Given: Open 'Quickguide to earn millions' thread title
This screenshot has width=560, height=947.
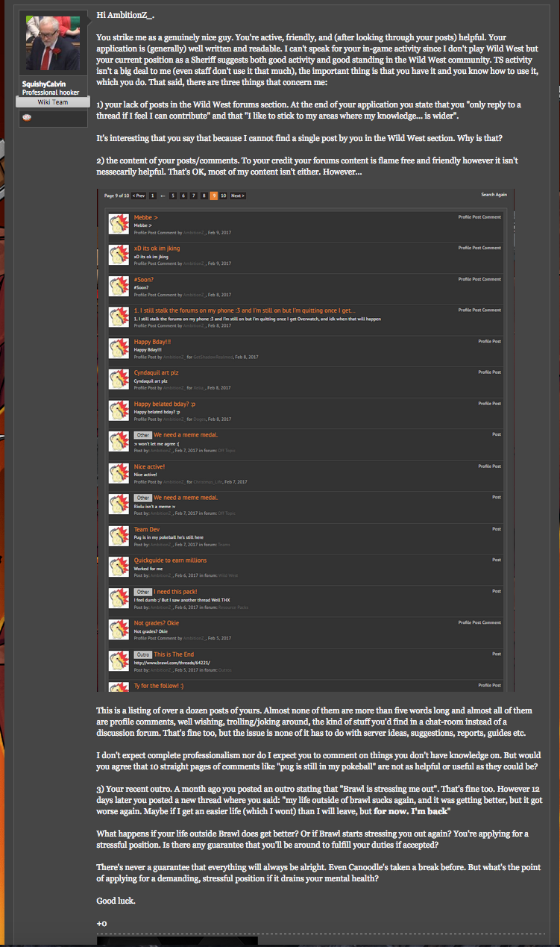Looking at the screenshot, I should (170, 560).
